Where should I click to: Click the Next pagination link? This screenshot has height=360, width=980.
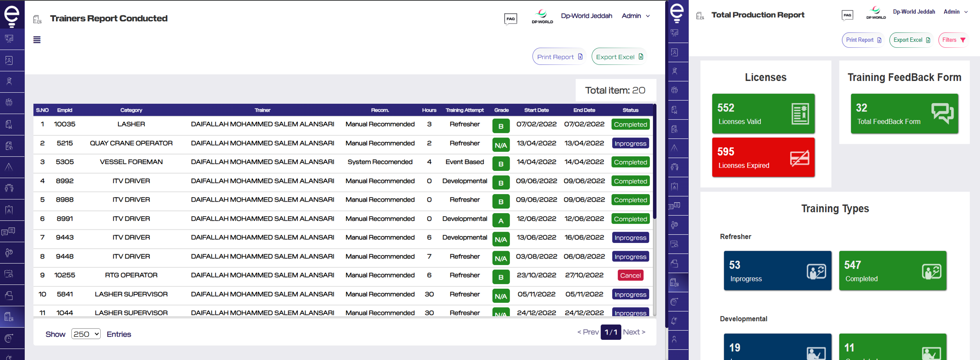(634, 332)
